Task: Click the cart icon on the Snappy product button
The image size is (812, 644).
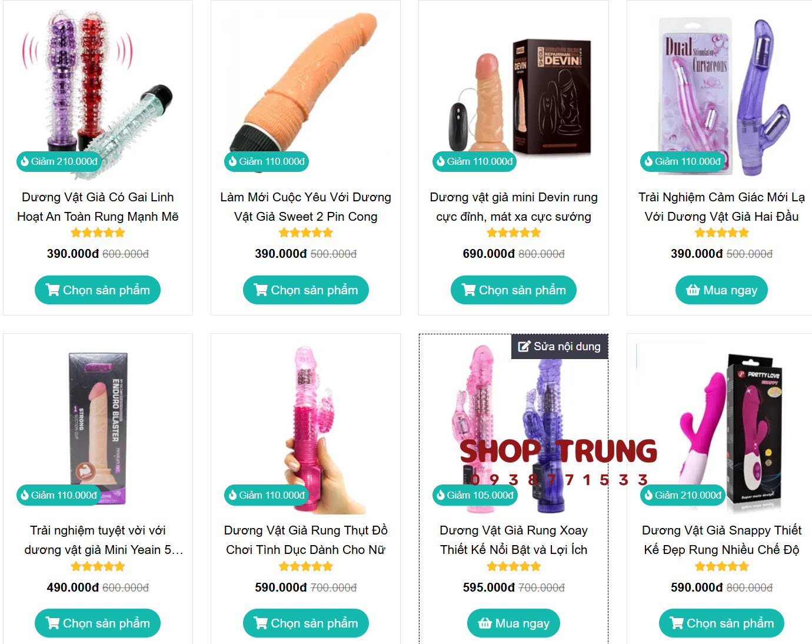Action: (x=677, y=623)
